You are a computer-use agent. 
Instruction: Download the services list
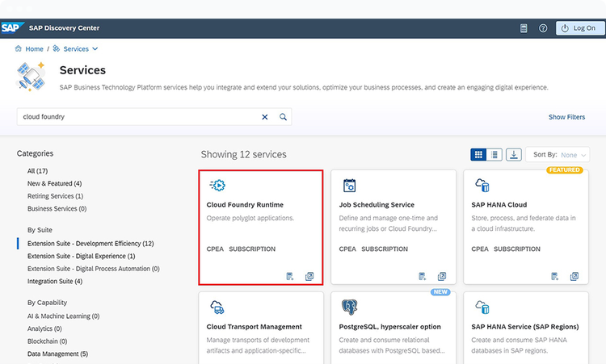[x=514, y=155]
